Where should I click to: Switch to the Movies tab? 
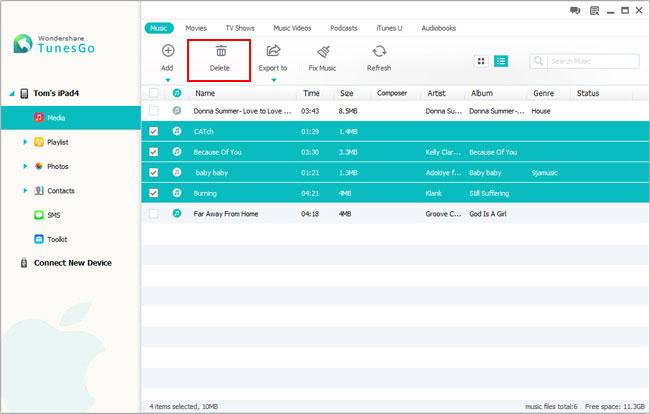(196, 28)
